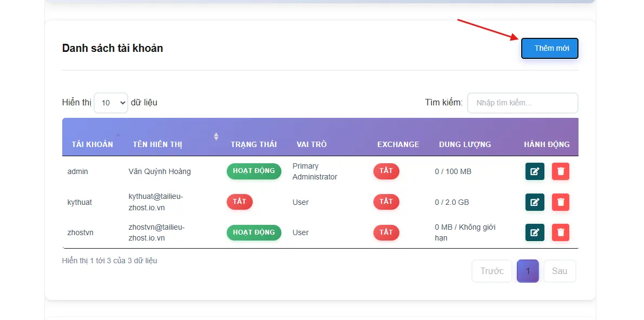
Task: Click the Danh sách tài khoản heading
Action: coord(113,49)
